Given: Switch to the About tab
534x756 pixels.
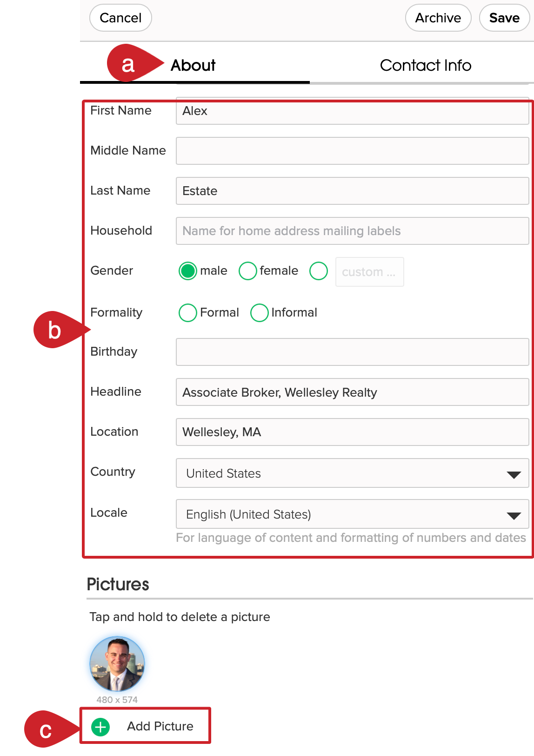Looking at the screenshot, I should pos(193,65).
